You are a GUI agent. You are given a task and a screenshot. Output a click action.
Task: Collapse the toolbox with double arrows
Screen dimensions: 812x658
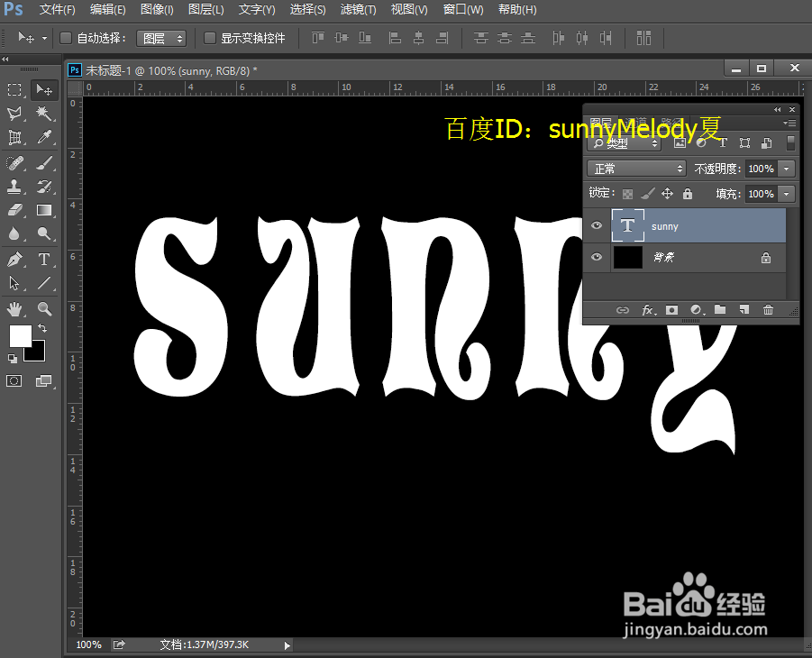[5, 59]
